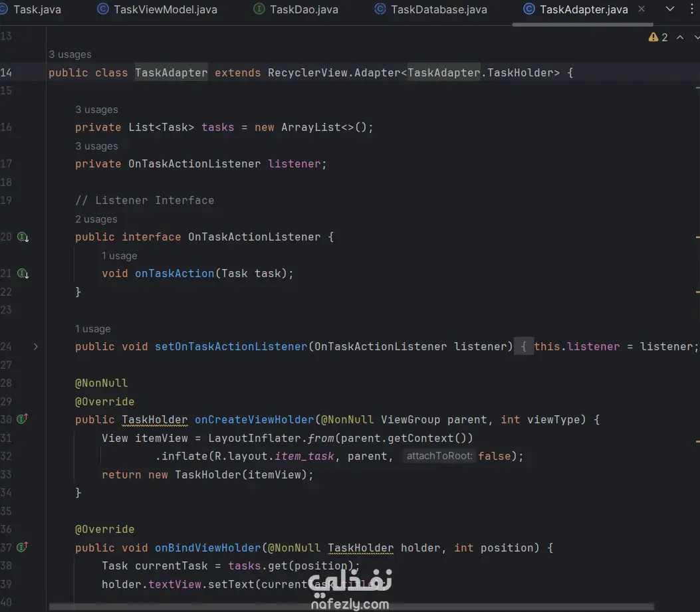The width and height of the screenshot is (700, 612).
Task: Click the @NonNull annotation on line 28
Action: [101, 383]
